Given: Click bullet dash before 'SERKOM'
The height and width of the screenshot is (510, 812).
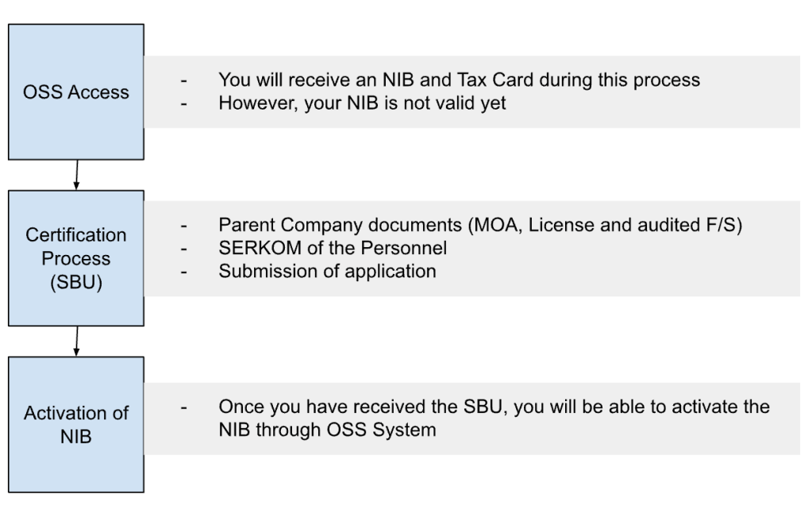Looking at the screenshot, I should tap(184, 249).
